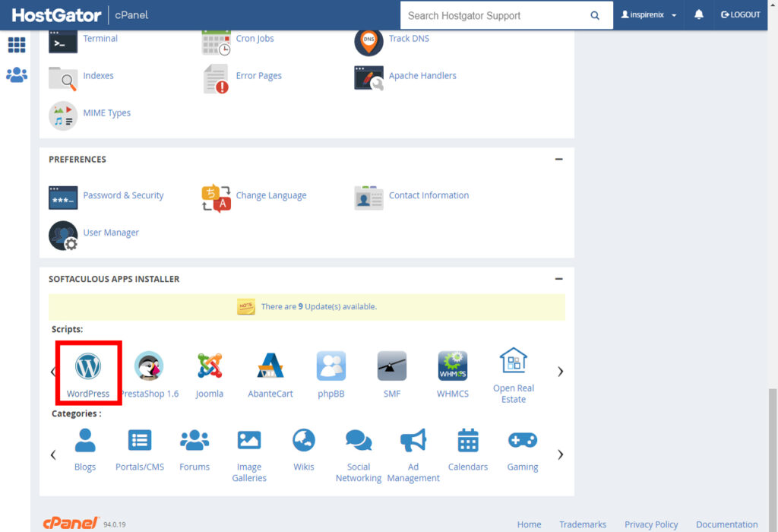
Task: Open Password & Security icon
Action: pos(63,198)
